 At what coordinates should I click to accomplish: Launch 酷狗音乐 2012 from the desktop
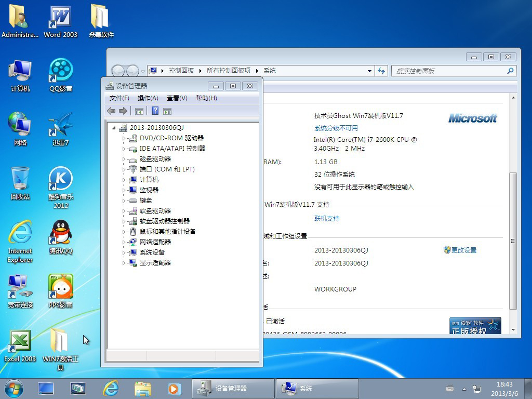tap(61, 188)
